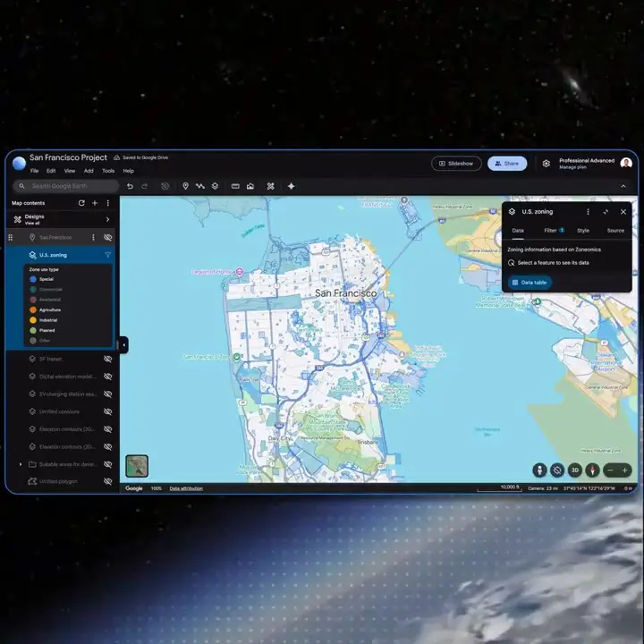Select the Measure ruler tool
Viewport: 644px width, 644px height.
[235, 186]
